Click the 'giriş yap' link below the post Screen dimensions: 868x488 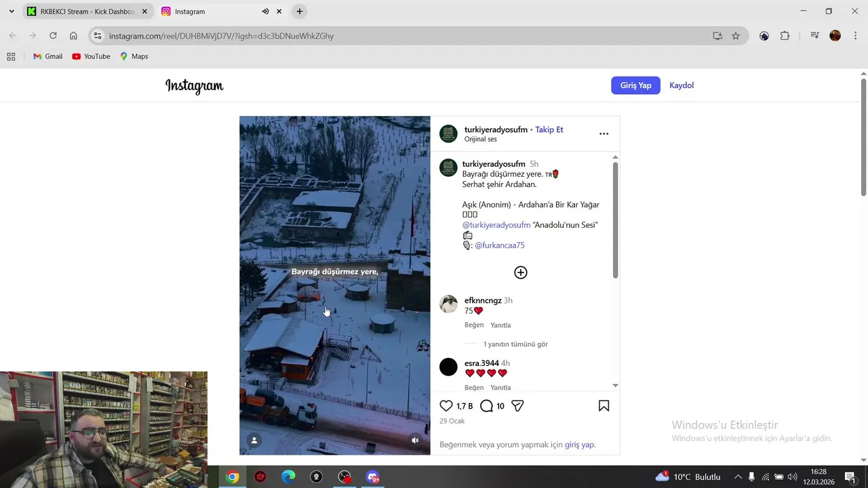point(580,445)
